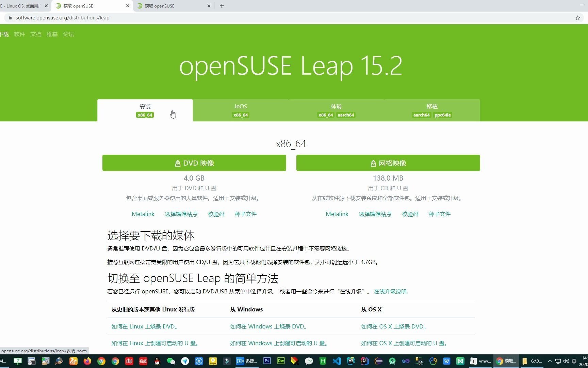The image size is (588, 368).
Task: Open 校验码 checksum for network image
Action: 410,214
